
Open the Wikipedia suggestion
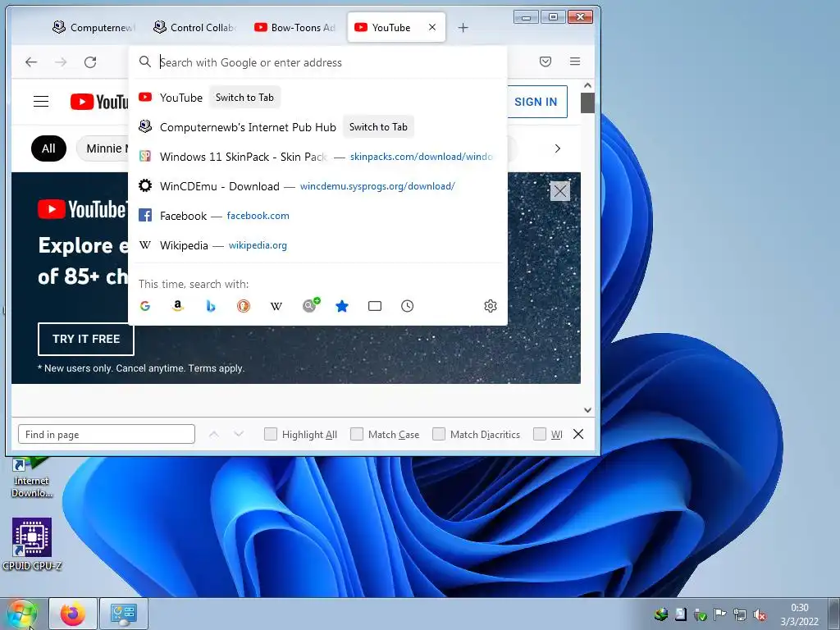pos(317,244)
